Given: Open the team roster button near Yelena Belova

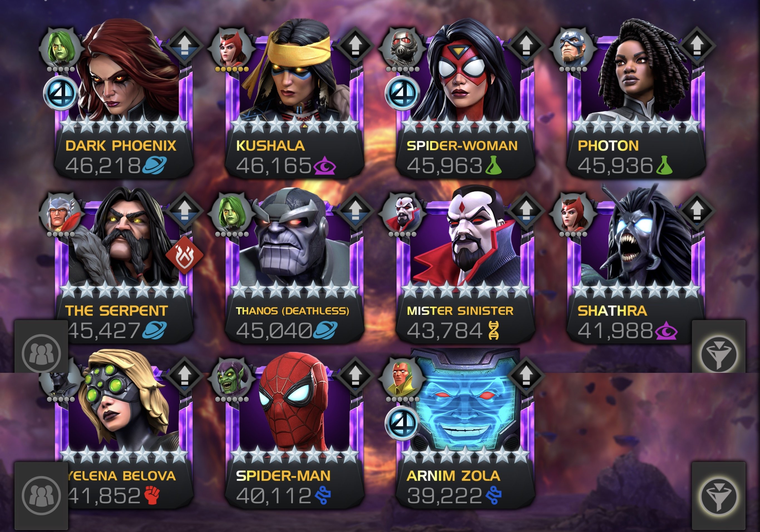Looking at the screenshot, I should pyautogui.click(x=41, y=495).
